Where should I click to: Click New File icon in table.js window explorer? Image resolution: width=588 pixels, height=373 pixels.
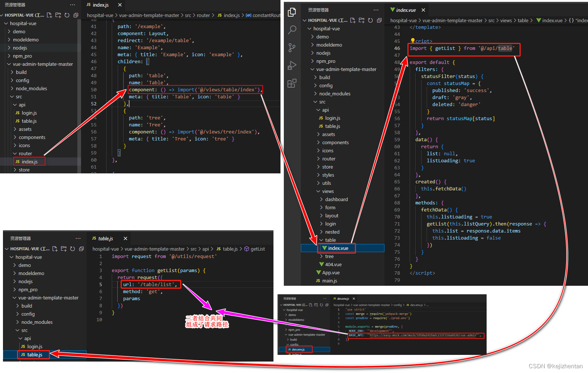click(55, 249)
